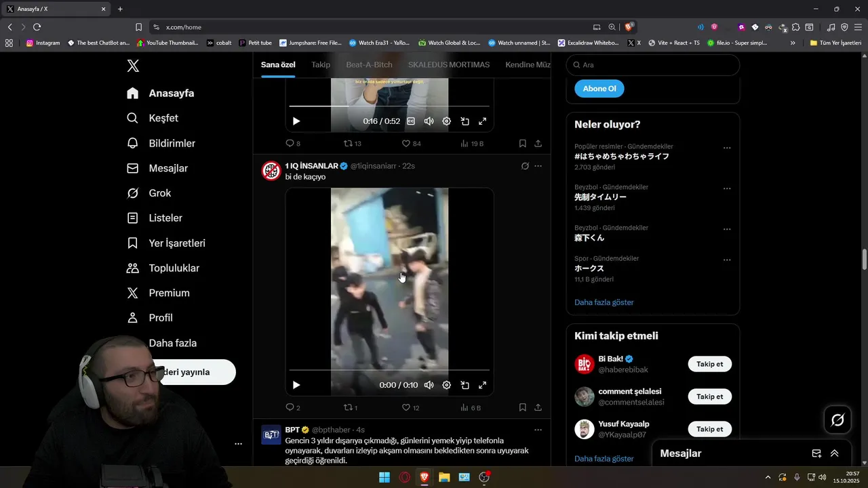Mute the 0:10 video
The height and width of the screenshot is (488, 868).
tap(429, 385)
